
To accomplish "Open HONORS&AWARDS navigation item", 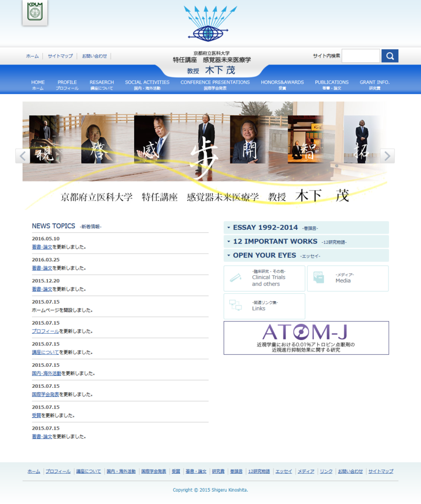I will [x=282, y=85].
